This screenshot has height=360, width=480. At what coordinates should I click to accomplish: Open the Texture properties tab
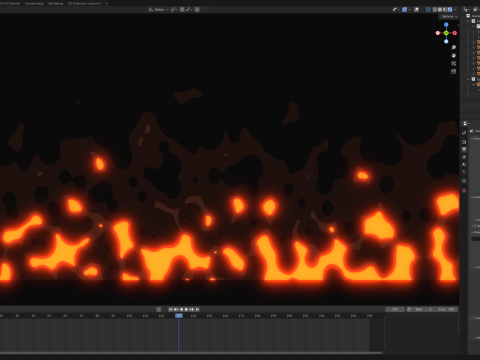coord(464,191)
